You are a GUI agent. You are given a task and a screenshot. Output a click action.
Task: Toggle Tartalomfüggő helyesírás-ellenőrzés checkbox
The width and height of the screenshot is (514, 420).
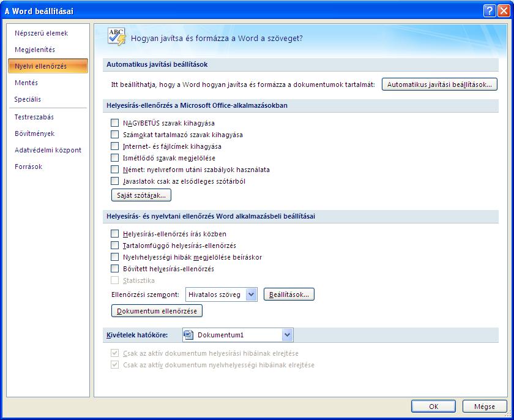115,246
